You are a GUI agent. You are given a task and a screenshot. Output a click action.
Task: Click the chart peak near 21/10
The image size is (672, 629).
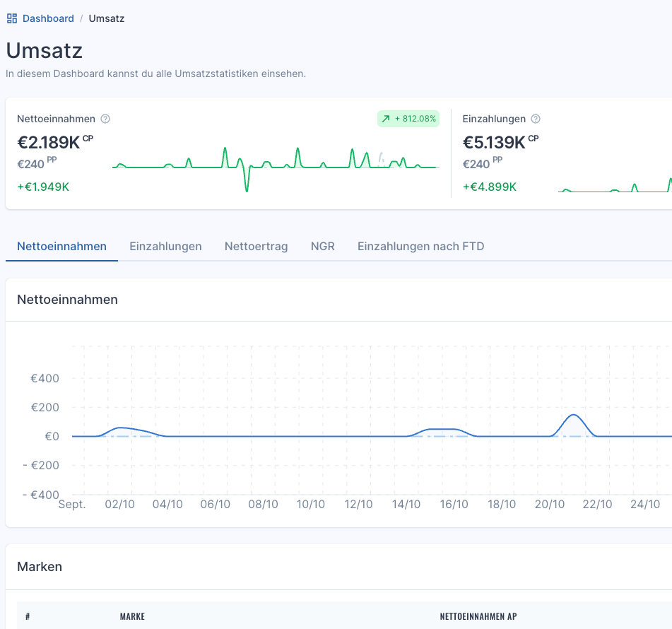[574, 416]
